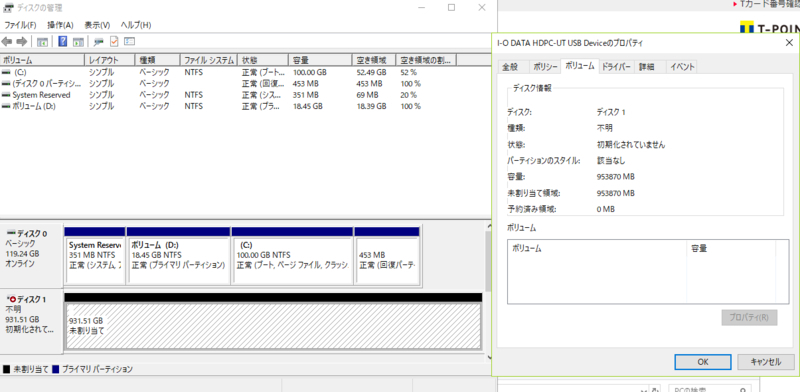The width and height of the screenshot is (800, 392).
Task: Click the 18.39 GB free space cell
Action: pyautogui.click(x=371, y=106)
